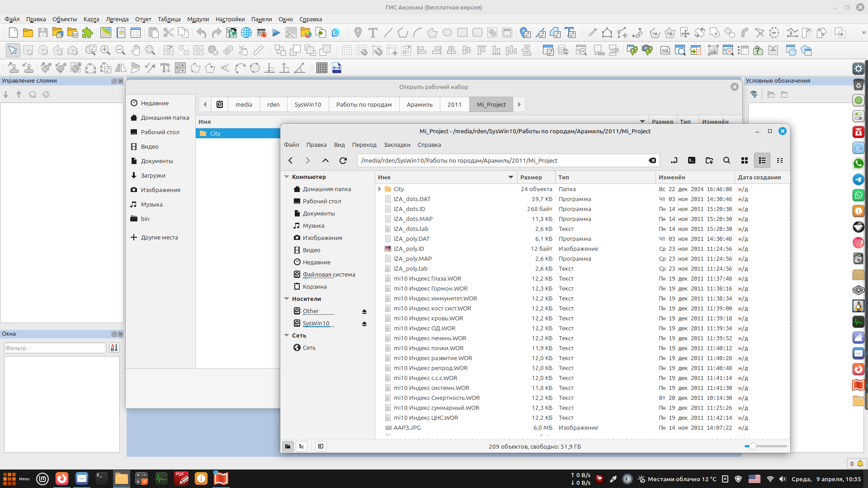The width and height of the screenshot is (868, 488).
Task: Open the Файл menu in Axioma
Action: 12,19
